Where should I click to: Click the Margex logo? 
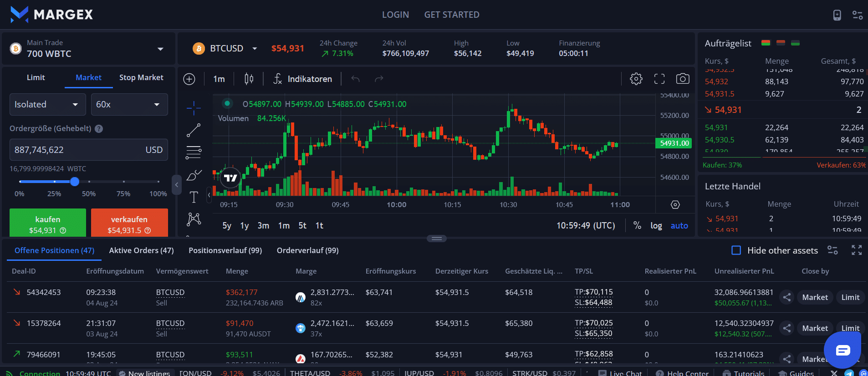[x=51, y=15]
